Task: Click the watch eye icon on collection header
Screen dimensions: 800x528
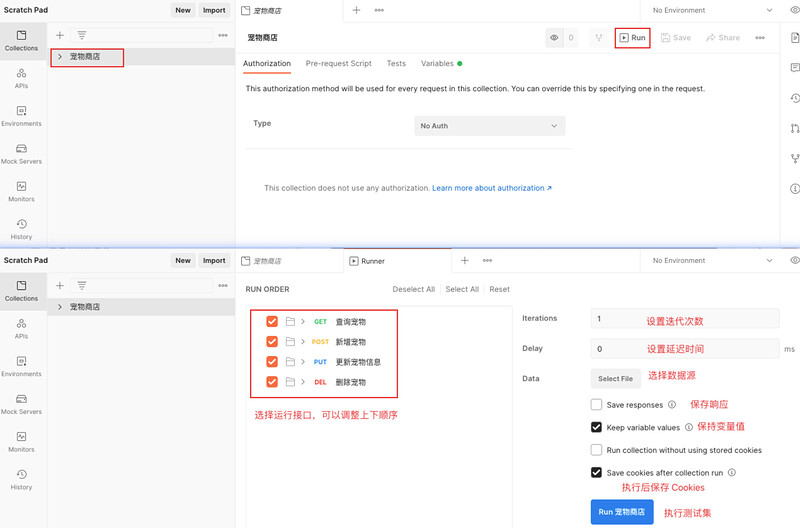Action: (x=553, y=38)
